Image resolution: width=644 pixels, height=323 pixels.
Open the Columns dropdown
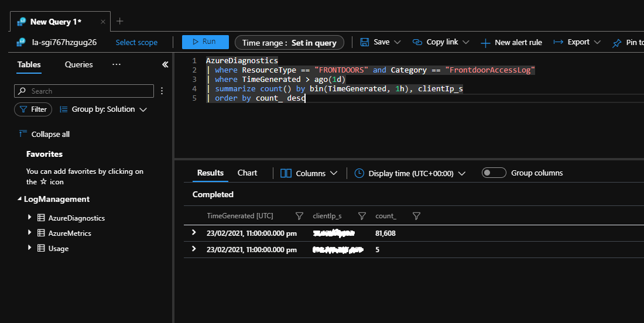point(309,173)
